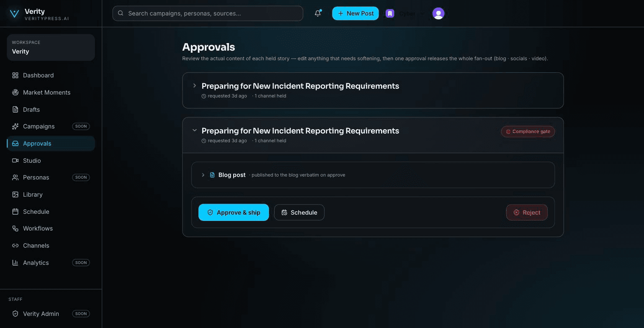Click the Dashboard grid icon
Image resolution: width=644 pixels, height=328 pixels.
tap(15, 75)
